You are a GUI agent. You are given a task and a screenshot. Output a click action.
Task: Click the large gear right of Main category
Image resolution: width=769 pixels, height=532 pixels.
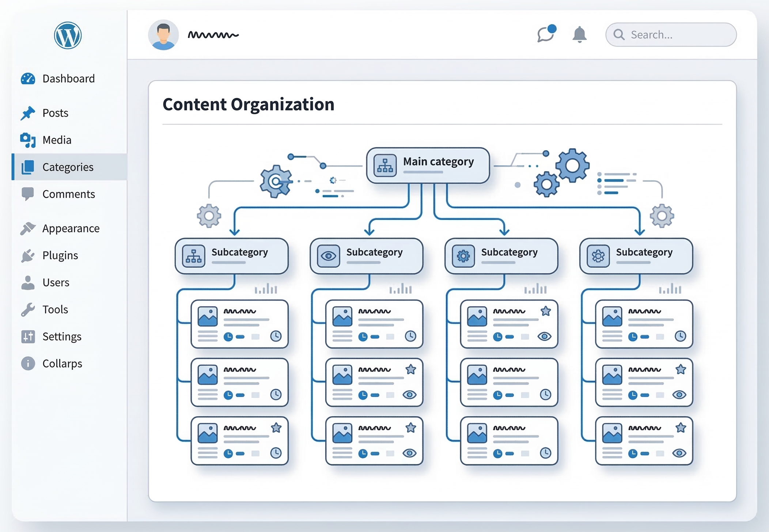pos(572,166)
